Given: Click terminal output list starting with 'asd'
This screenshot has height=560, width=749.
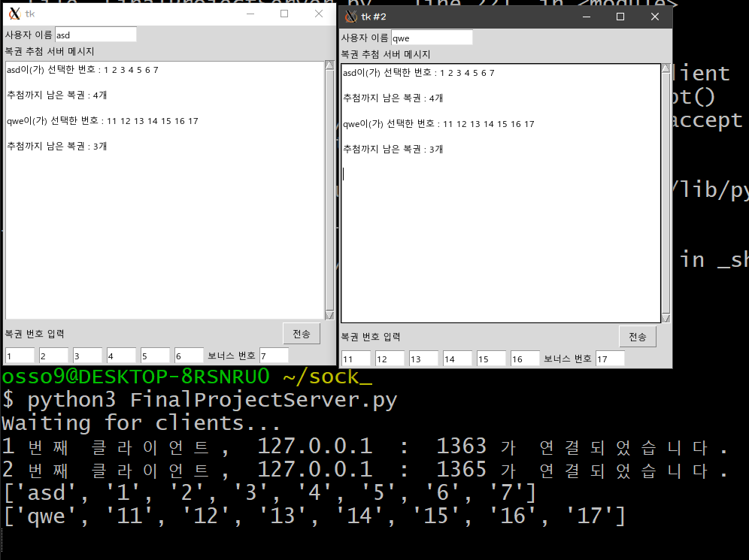Looking at the screenshot, I should (x=270, y=492).
